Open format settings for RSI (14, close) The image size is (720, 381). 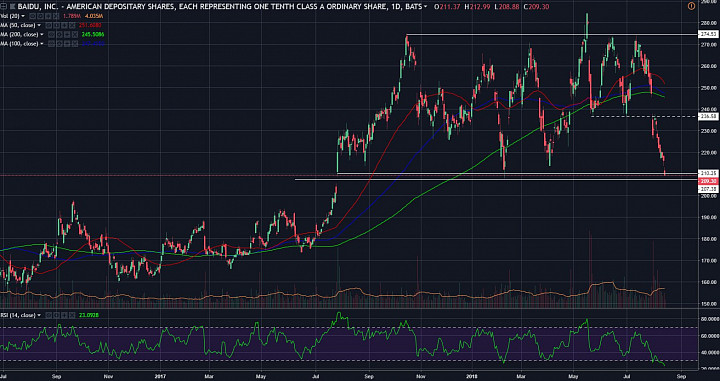[x=56, y=315]
